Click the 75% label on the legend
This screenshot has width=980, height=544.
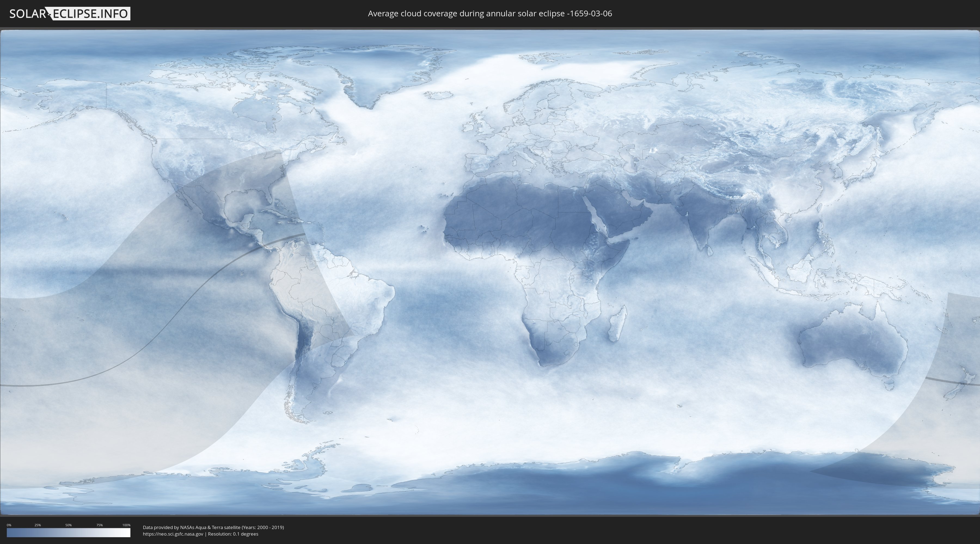[99, 525]
